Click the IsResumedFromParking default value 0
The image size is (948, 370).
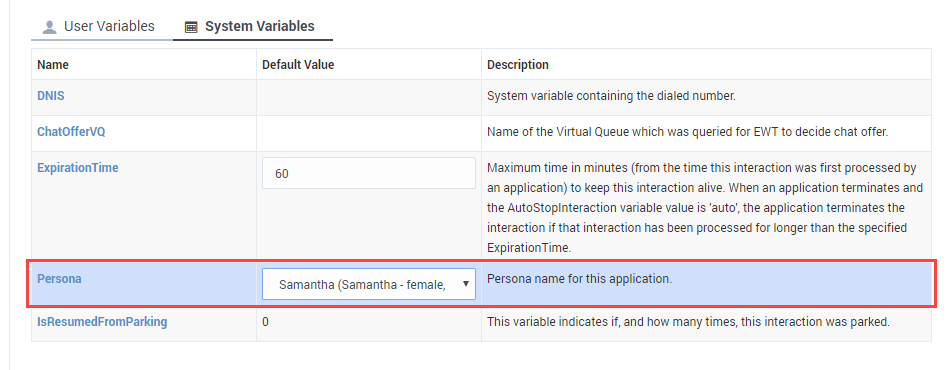click(265, 322)
